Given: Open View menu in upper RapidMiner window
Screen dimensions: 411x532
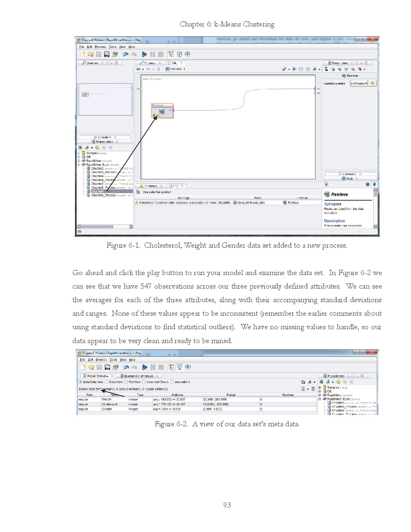Looking at the screenshot, I should (x=122, y=47).
